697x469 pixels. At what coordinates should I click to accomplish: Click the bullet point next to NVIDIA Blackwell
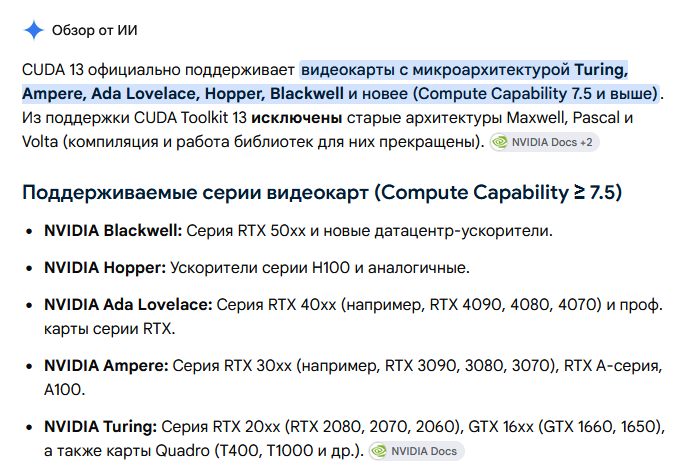[29, 231]
